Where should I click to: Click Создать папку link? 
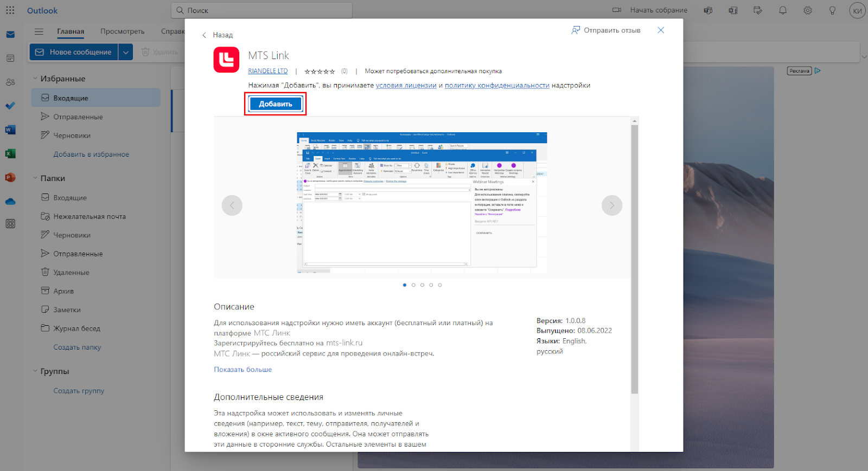pos(77,347)
